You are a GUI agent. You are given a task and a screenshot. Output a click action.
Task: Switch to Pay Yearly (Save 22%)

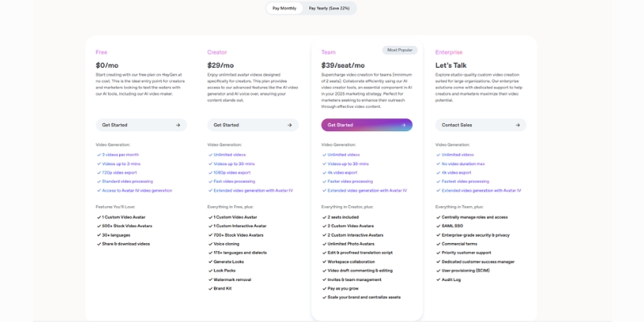tap(329, 8)
